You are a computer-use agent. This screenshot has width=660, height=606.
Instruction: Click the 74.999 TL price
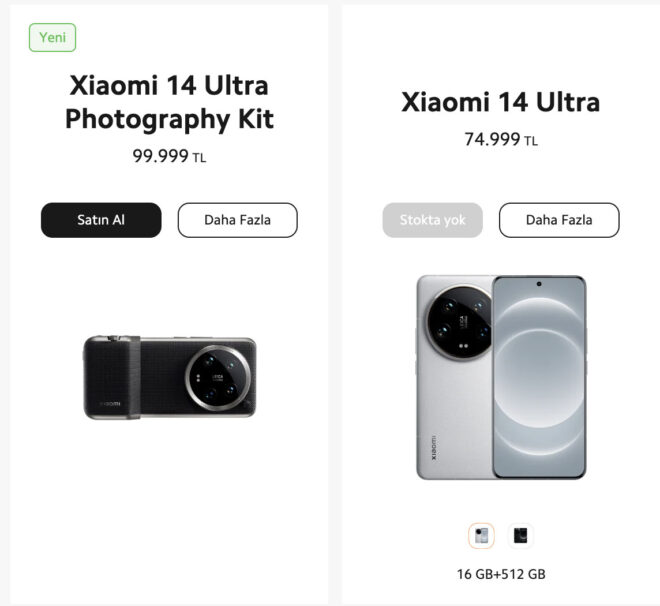[501, 139]
